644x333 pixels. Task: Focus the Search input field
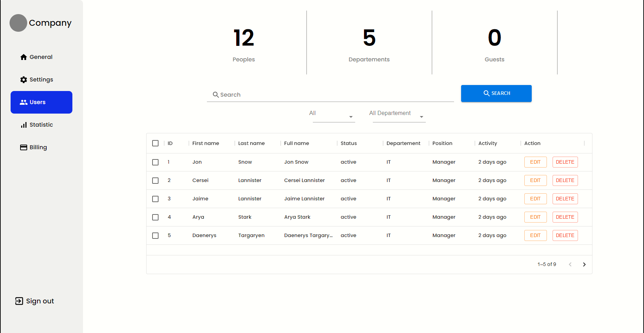pos(335,95)
